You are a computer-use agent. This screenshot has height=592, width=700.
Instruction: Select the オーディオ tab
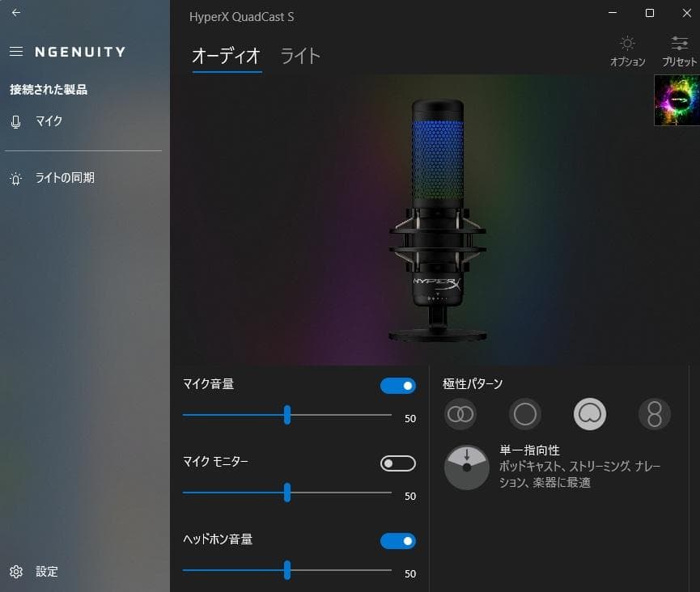point(227,56)
